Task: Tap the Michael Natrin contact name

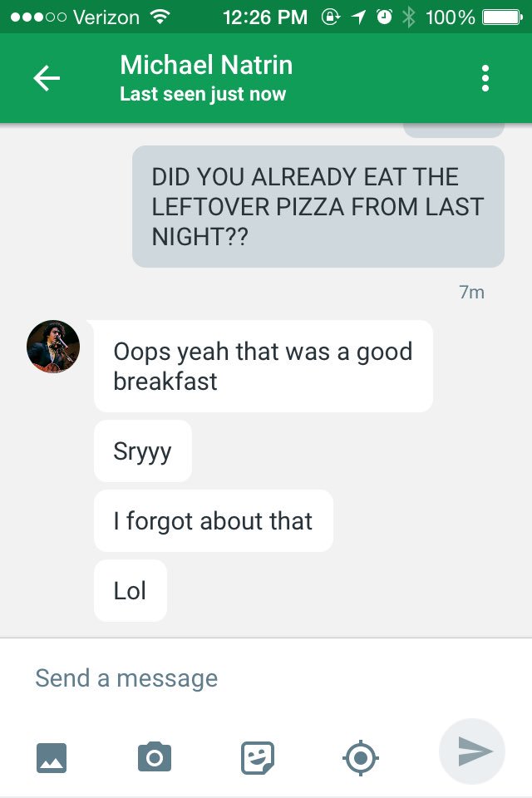Action: click(206, 65)
